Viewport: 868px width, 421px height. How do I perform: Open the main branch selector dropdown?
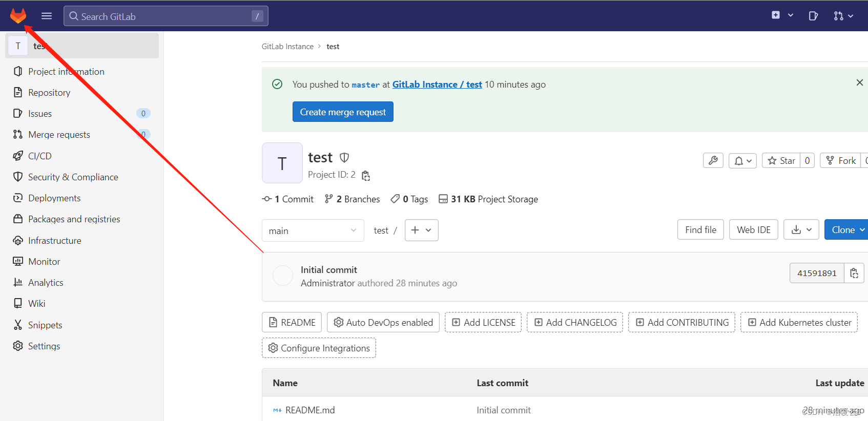pos(313,230)
